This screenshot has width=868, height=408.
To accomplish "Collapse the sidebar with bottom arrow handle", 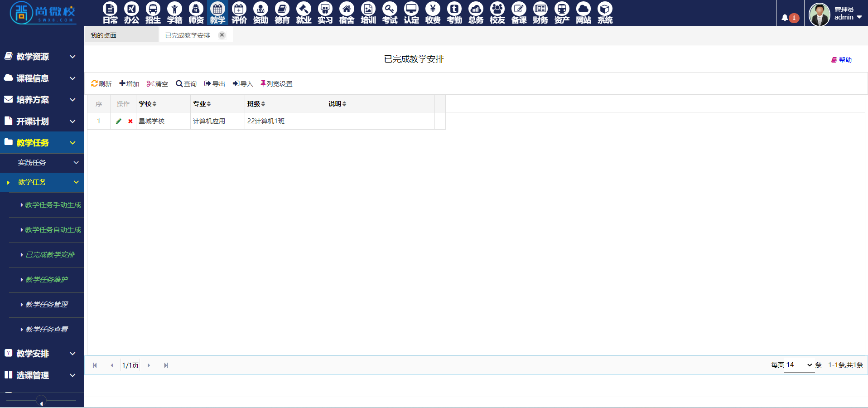I will pos(41,402).
